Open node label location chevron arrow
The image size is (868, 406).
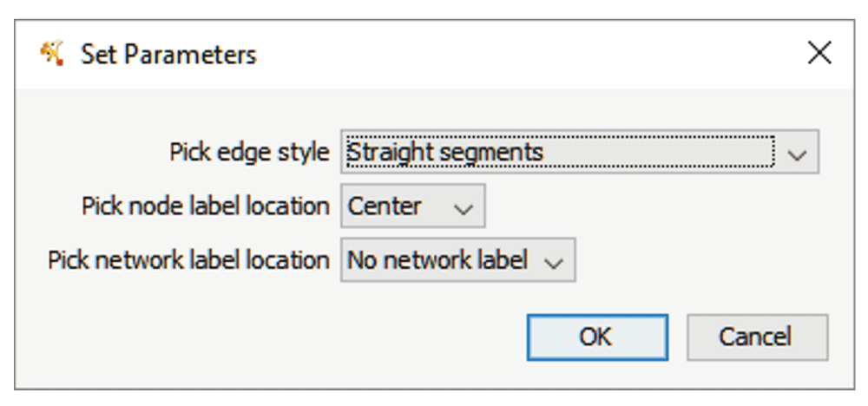pos(463,208)
